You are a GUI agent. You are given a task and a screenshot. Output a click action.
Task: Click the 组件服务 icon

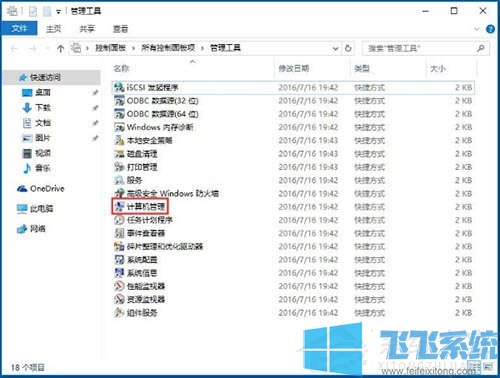tap(119, 313)
